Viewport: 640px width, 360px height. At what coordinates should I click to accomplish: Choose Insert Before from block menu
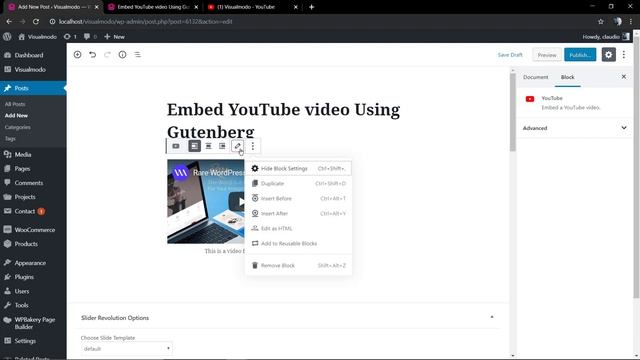[x=298, y=198]
